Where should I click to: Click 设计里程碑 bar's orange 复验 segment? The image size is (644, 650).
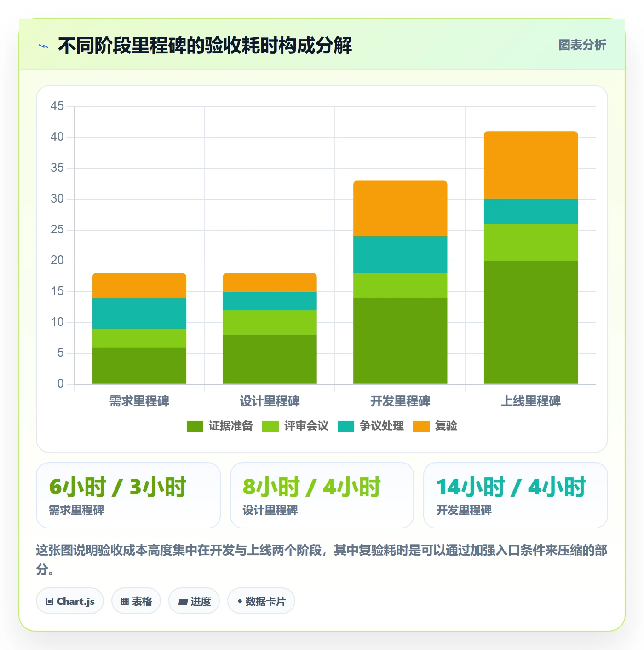coord(270,282)
